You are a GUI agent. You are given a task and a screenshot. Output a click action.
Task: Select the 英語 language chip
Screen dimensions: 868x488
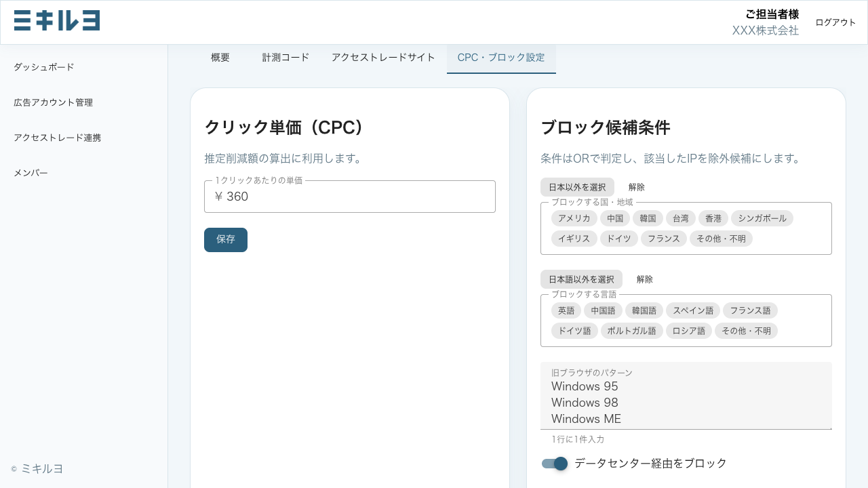[566, 310]
